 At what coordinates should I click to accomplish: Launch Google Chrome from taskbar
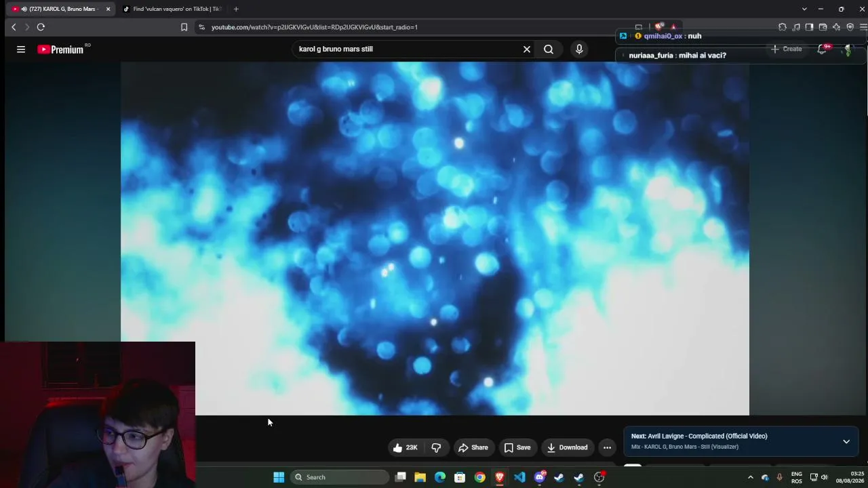coord(479,477)
